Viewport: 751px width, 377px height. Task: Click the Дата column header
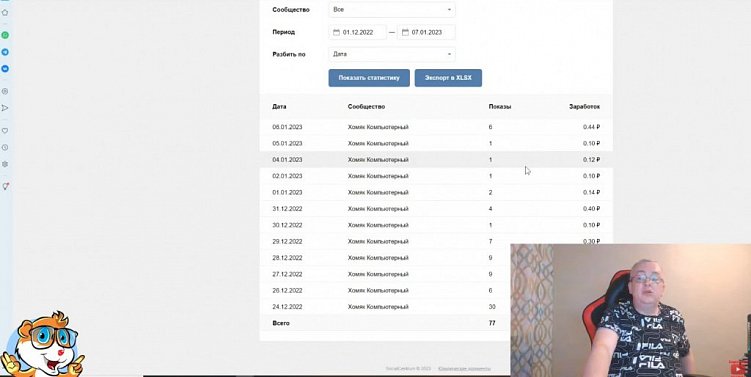[279, 107]
